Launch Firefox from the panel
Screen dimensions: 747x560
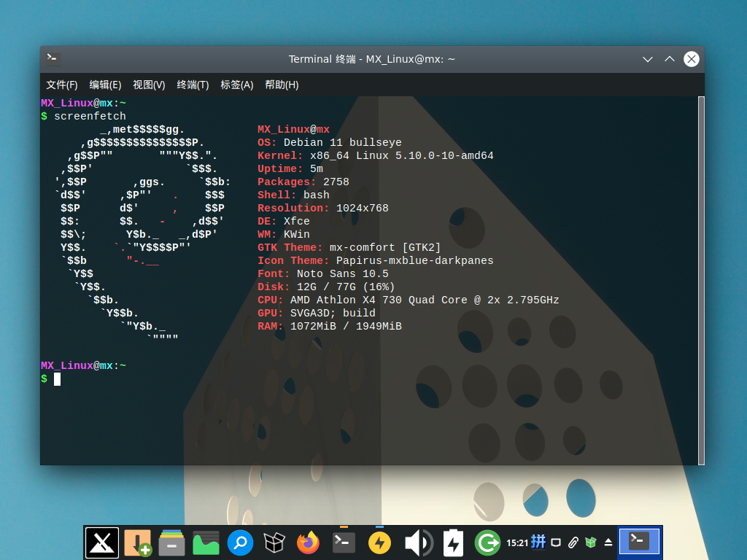309,542
